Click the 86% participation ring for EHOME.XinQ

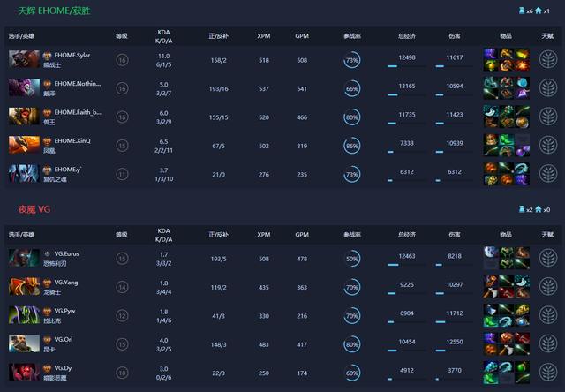[x=351, y=146]
